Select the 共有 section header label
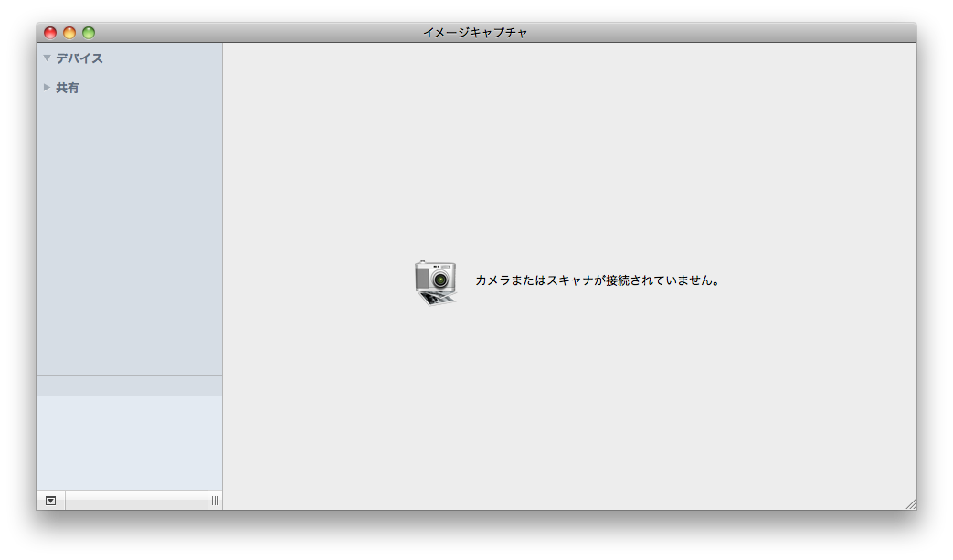Viewport: 953px width, 560px height. click(x=68, y=88)
